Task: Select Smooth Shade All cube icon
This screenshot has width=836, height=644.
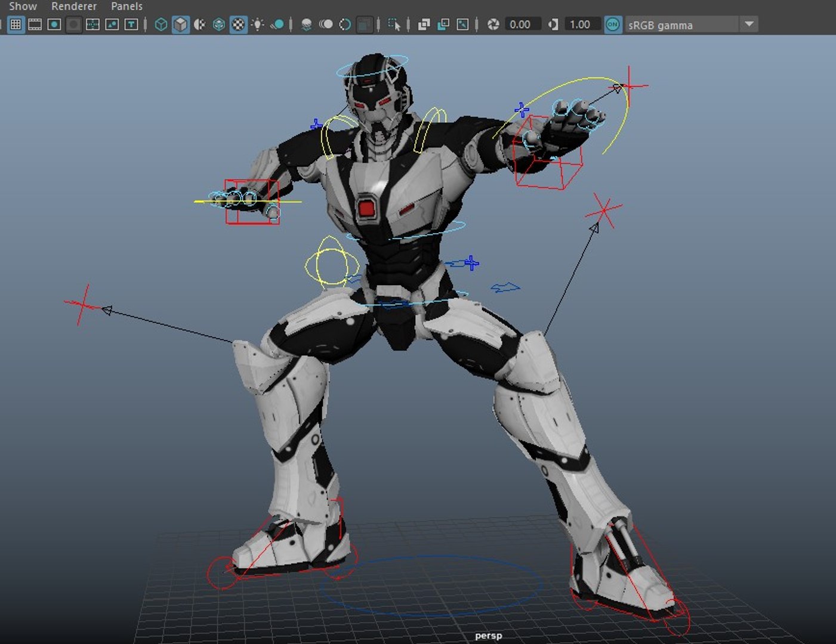Action: pyautogui.click(x=180, y=24)
